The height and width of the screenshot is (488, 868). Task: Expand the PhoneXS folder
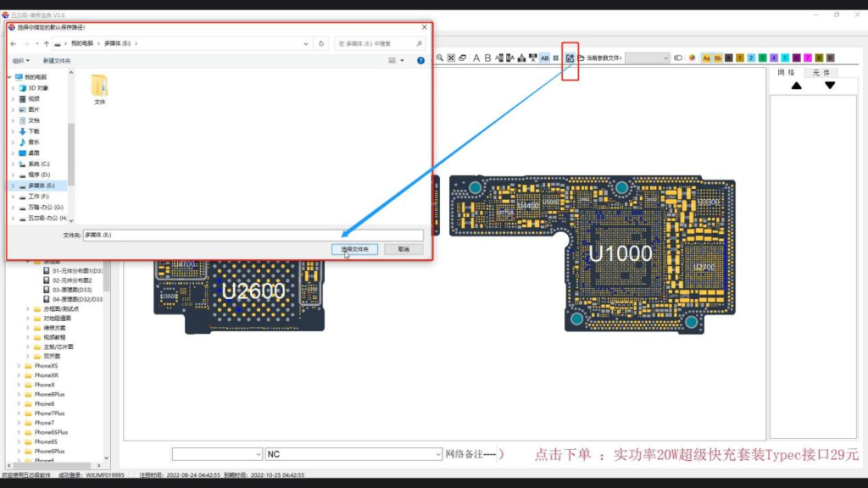[19, 366]
